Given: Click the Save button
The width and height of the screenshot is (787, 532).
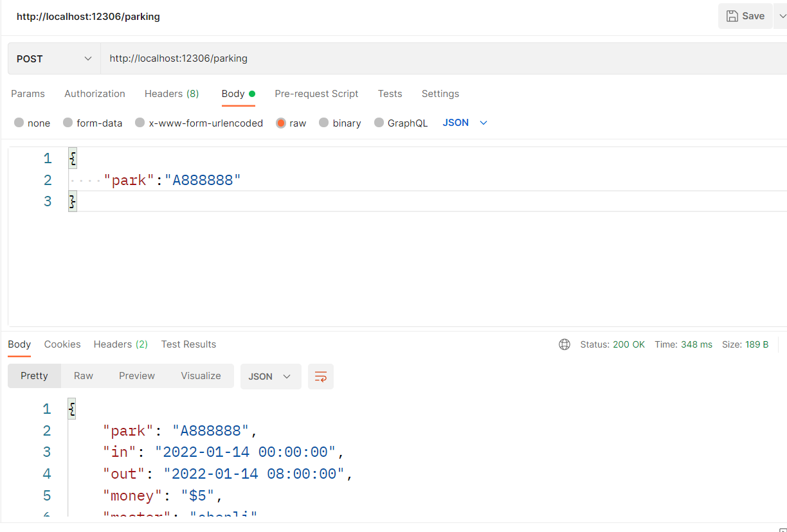Looking at the screenshot, I should click(x=745, y=16).
